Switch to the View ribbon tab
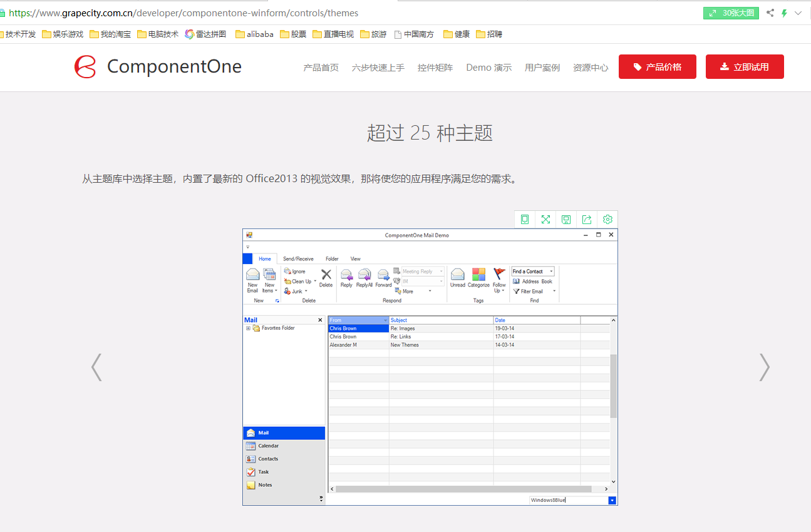 pyautogui.click(x=355, y=258)
